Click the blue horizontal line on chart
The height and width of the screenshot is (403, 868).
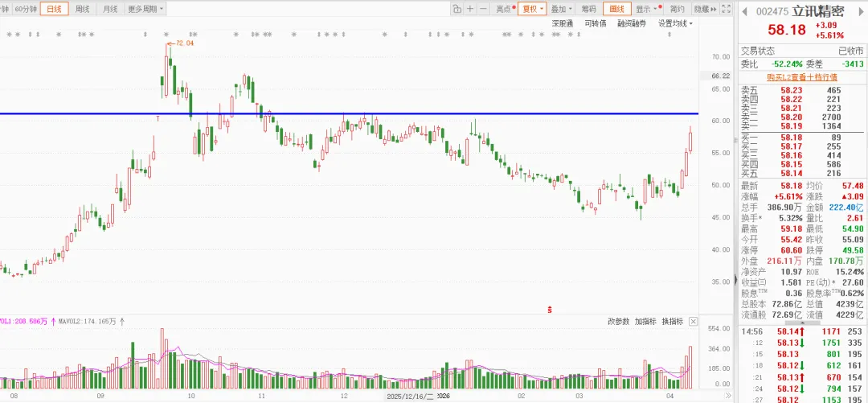[349, 113]
